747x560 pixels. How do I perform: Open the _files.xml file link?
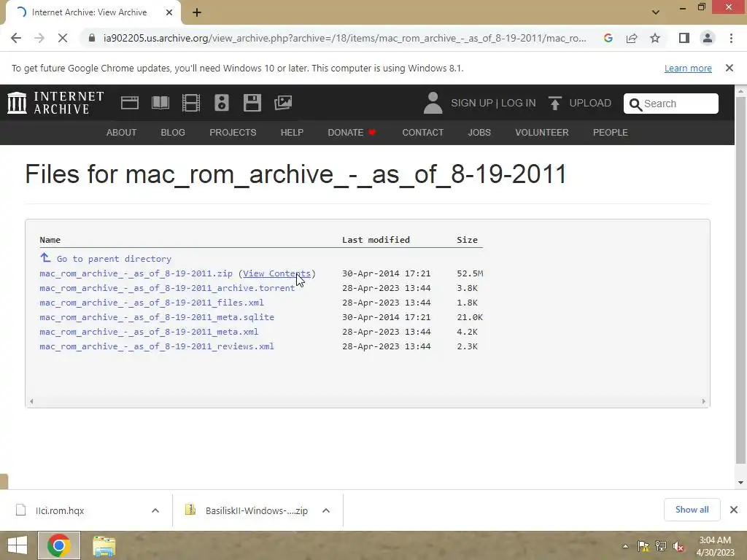coord(152,303)
